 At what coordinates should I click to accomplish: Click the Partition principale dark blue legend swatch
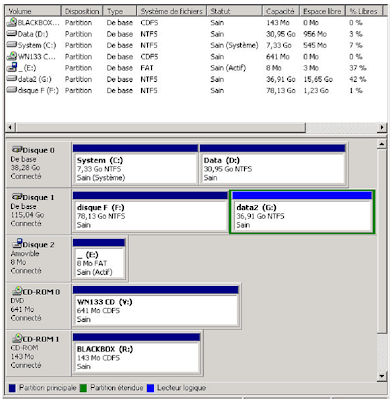tap(12, 388)
